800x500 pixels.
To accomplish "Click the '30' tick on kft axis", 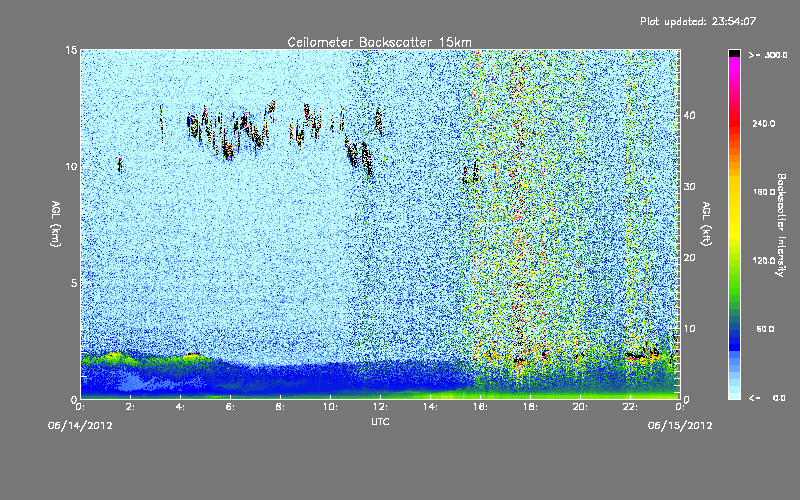I will pos(689,187).
